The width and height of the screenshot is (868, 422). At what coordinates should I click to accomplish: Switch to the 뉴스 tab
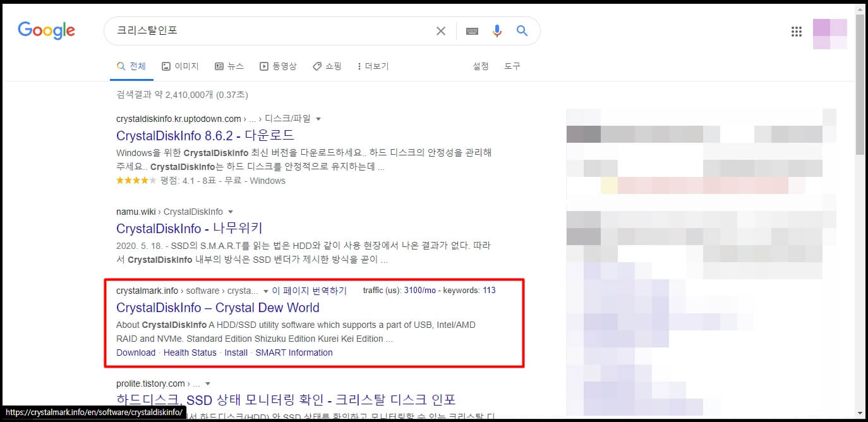pyautogui.click(x=229, y=66)
